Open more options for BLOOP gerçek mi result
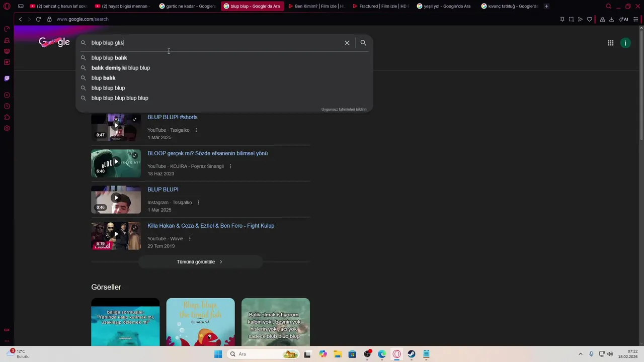This screenshot has width=644, height=362. [230, 166]
